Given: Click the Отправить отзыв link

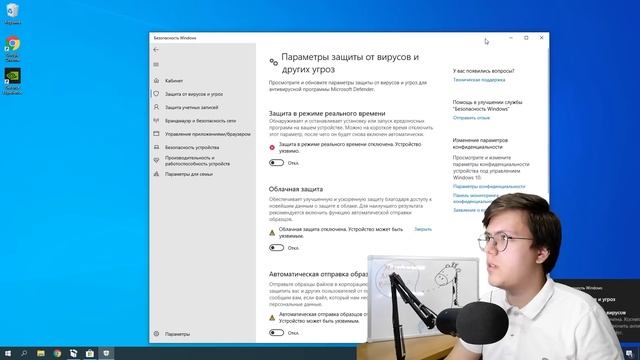Looking at the screenshot, I should [x=471, y=118].
